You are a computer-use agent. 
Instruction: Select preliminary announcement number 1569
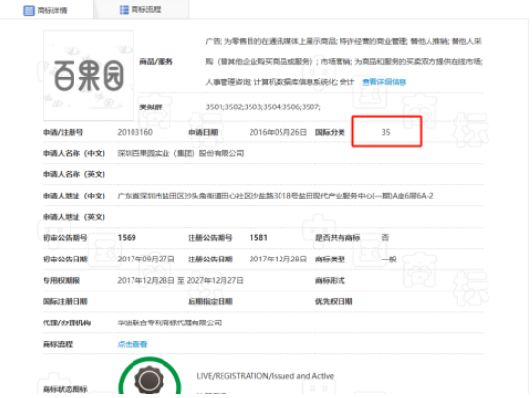[127, 237]
